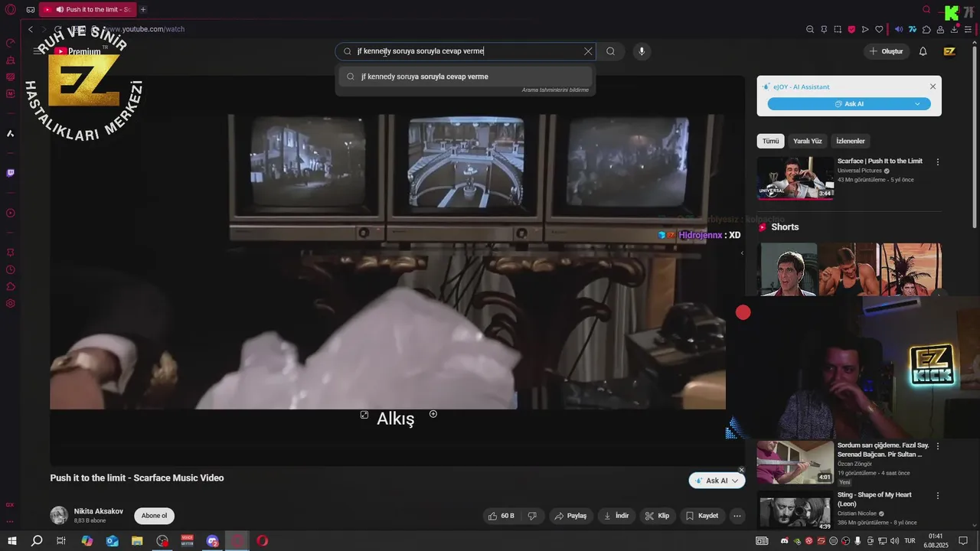Expand the Ask AI dropdown arrow in eJOY panel
Viewport: 980px width, 551px height.
917,104
